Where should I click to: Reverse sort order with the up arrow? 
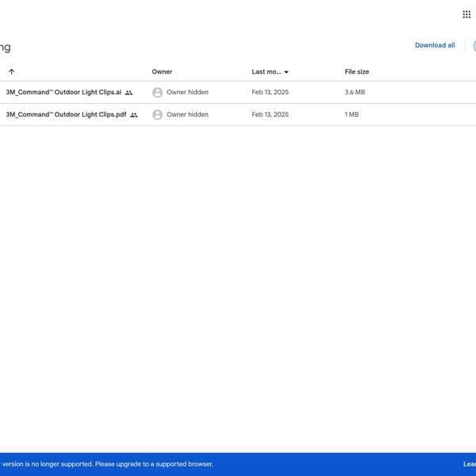click(x=11, y=71)
